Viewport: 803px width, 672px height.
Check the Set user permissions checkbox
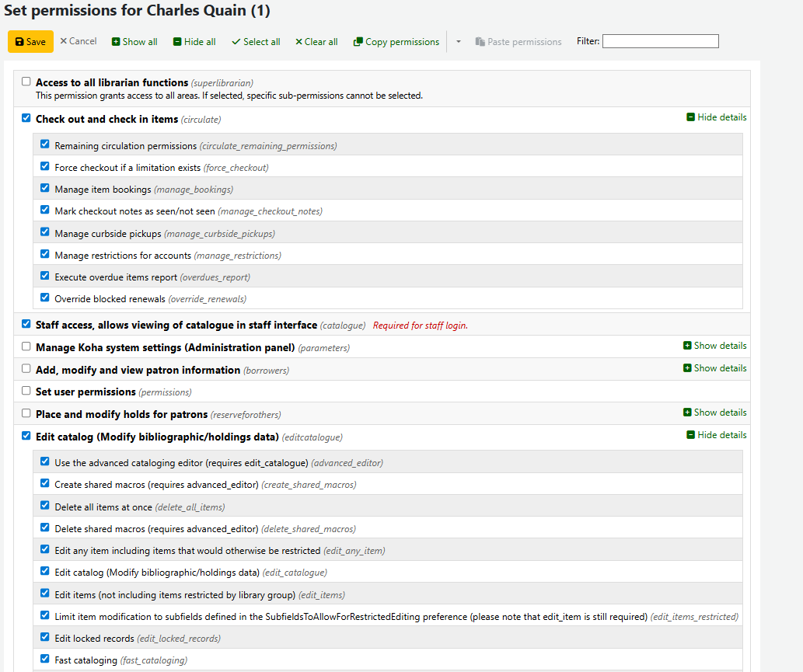[26, 391]
